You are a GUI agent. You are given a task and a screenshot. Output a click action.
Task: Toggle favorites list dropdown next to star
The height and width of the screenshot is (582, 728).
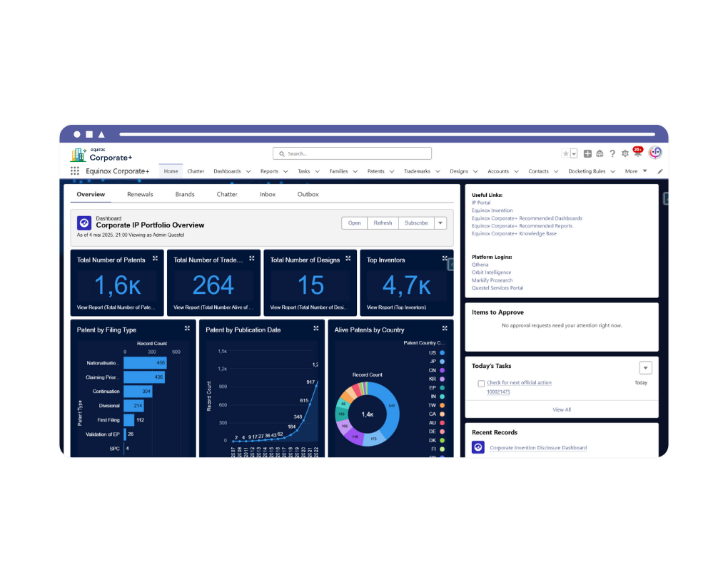coord(574,153)
